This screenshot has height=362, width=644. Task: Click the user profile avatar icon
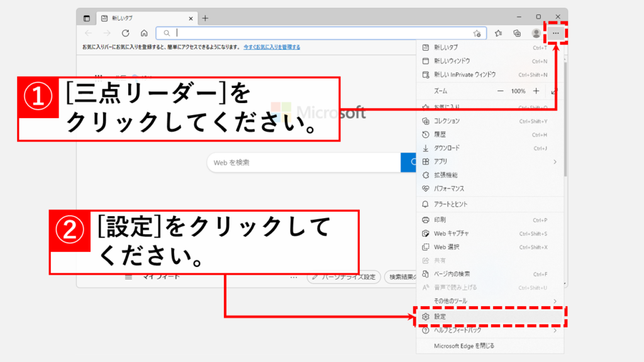[x=536, y=33]
